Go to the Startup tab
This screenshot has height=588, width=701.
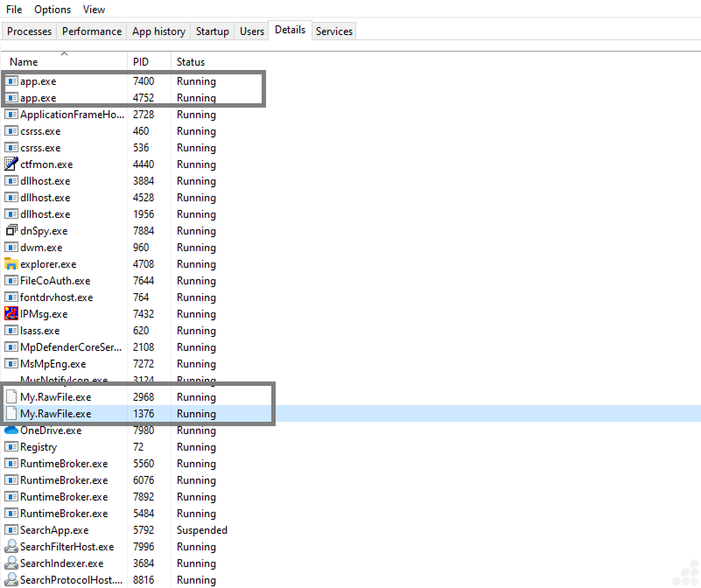(213, 31)
